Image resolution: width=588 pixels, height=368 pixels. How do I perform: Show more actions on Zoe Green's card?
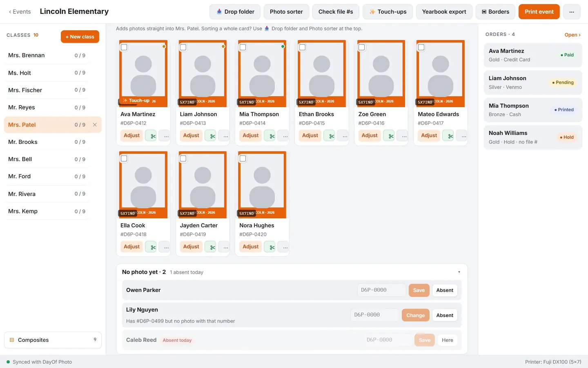[x=403, y=136]
